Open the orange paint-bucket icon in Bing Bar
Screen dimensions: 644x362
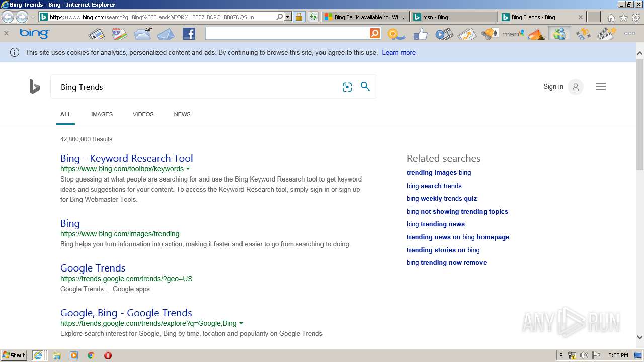tap(536, 34)
